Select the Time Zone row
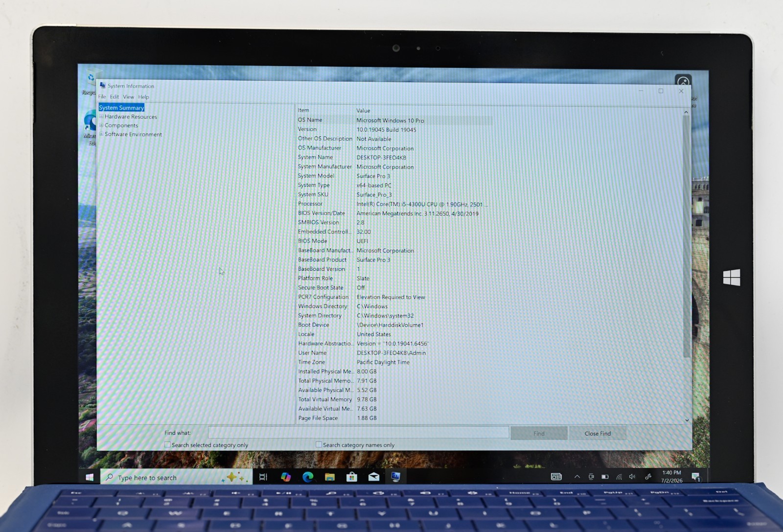 click(394, 362)
